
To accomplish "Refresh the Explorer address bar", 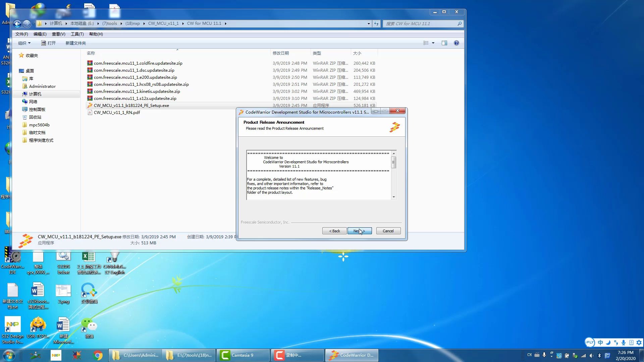I will click(x=376, y=23).
